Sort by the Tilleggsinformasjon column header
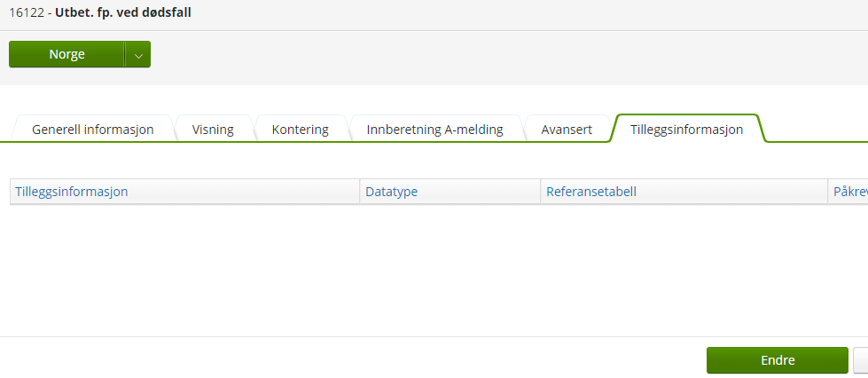Image resolution: width=868 pixels, height=378 pixels. coord(72,192)
